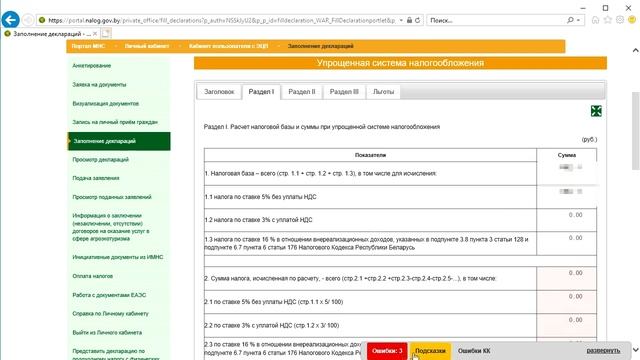Open Подача заявления in the sidebar
The image size is (640, 360).
(x=96, y=178)
